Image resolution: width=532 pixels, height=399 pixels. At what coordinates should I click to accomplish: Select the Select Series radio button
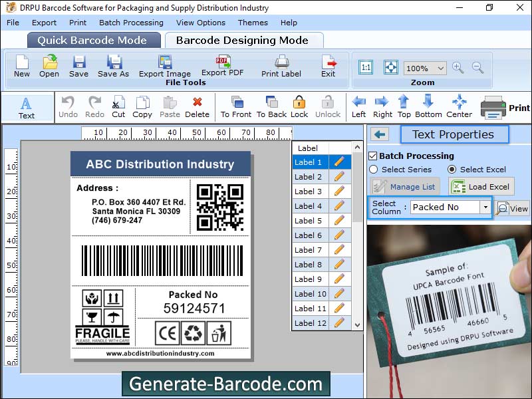(x=373, y=170)
